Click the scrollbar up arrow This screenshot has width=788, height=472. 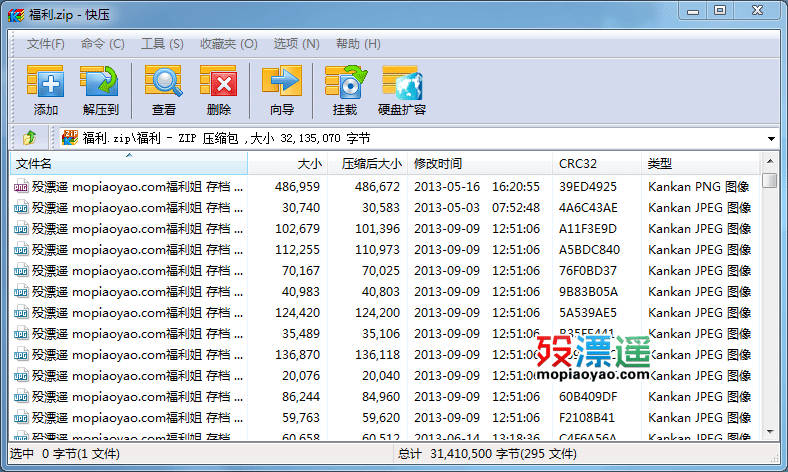pos(770,161)
